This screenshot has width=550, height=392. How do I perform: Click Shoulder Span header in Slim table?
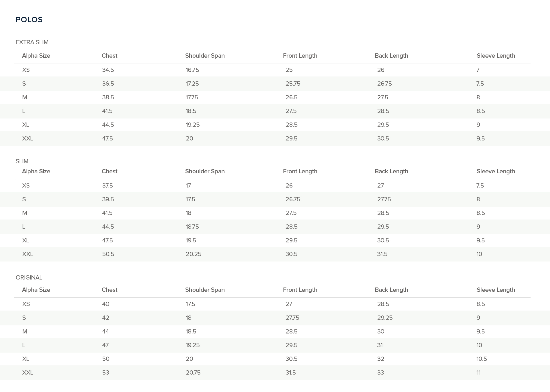click(x=205, y=171)
